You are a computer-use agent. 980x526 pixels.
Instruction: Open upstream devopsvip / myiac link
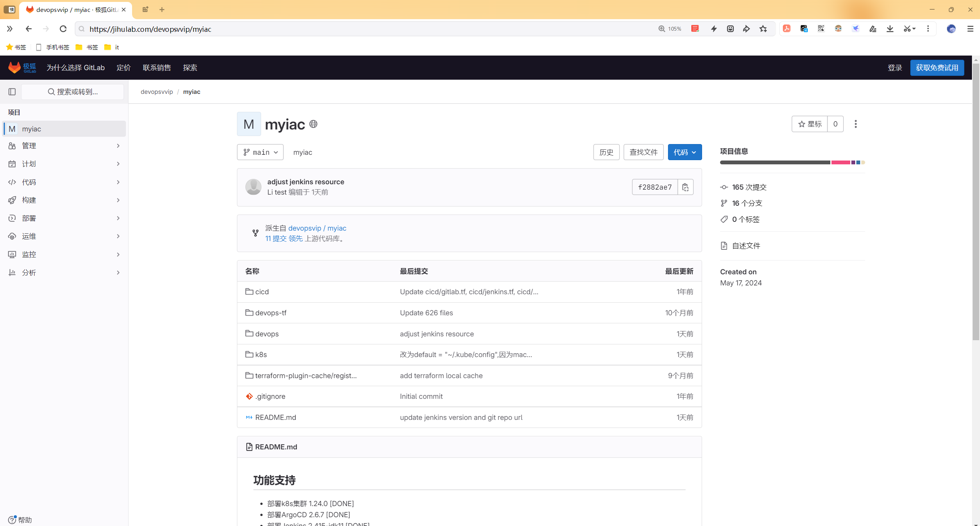pyautogui.click(x=317, y=228)
